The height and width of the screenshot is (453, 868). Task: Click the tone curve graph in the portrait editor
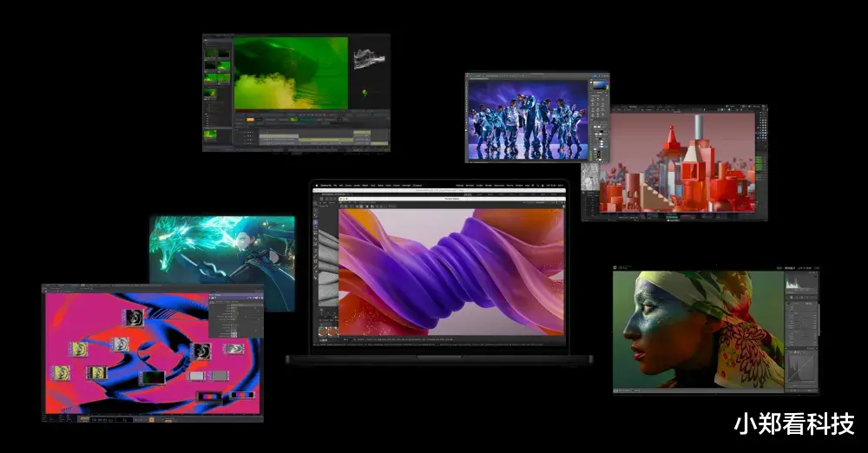[801, 368]
